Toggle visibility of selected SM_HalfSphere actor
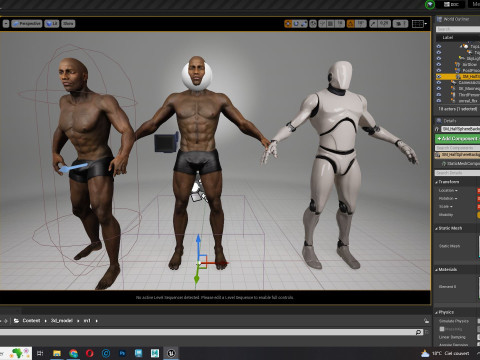 [439, 76]
